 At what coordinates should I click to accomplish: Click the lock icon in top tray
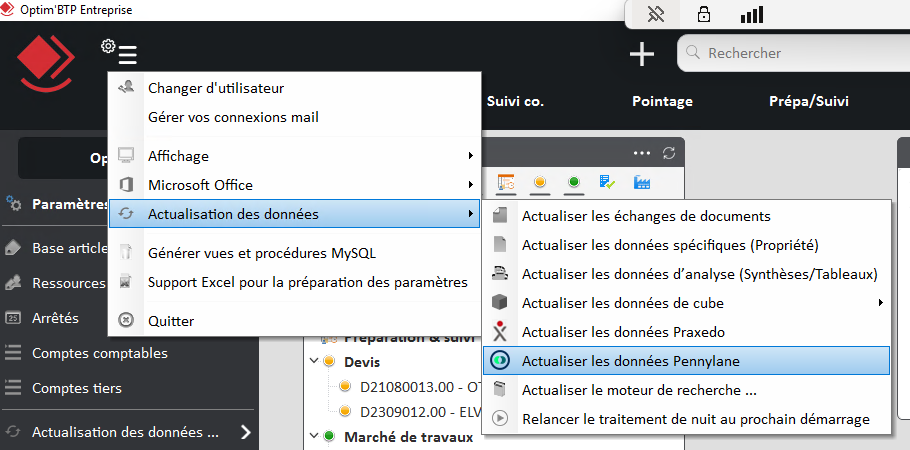pos(703,14)
